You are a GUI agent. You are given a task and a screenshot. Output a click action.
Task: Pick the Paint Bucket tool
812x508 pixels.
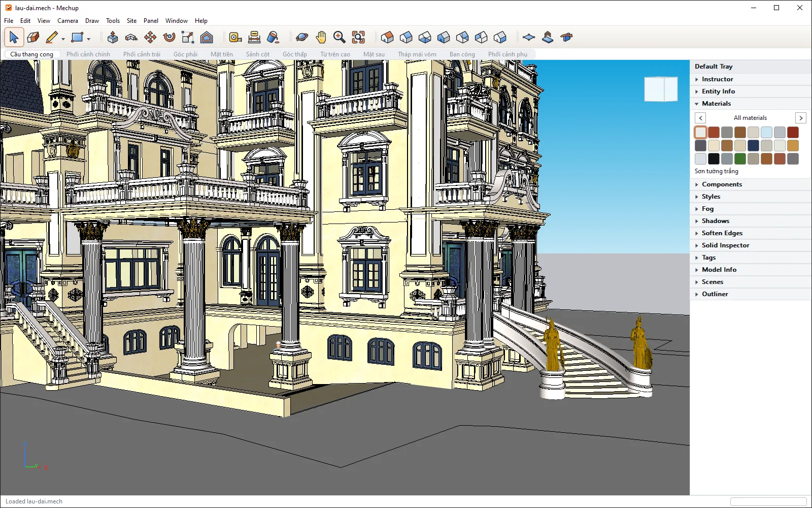tap(273, 37)
